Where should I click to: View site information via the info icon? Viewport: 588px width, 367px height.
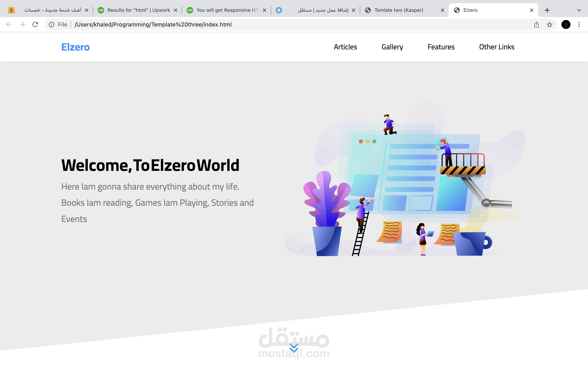(x=51, y=24)
